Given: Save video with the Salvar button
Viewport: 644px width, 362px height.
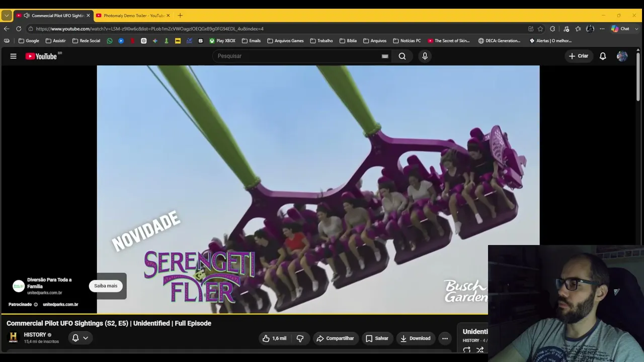Looking at the screenshot, I should point(377,338).
